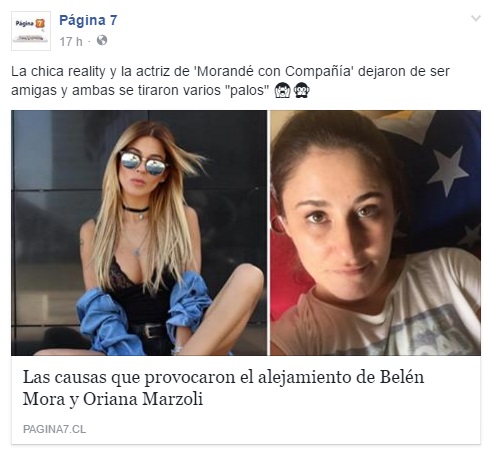Image resolution: width=484 pixels, height=451 pixels.
Task: Open left photo of blonde woman
Action: pyautogui.click(x=139, y=233)
